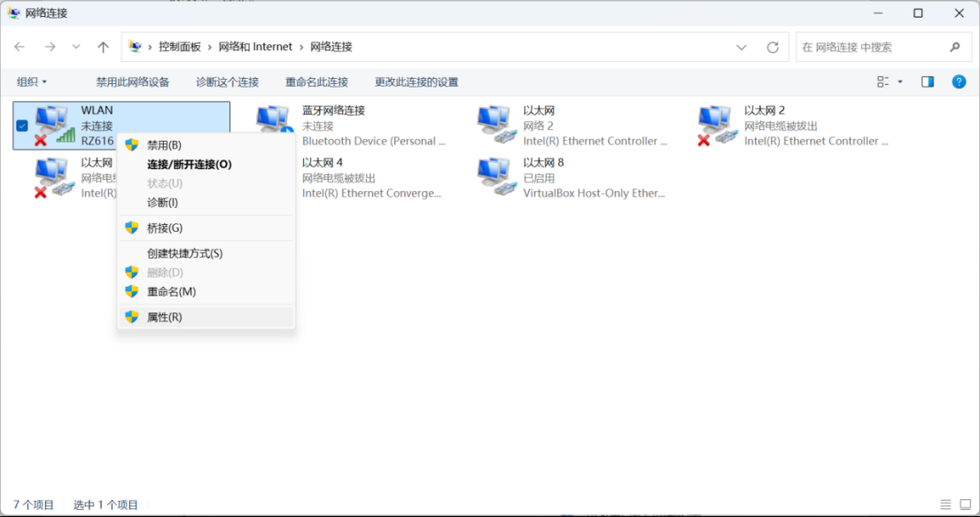The width and height of the screenshot is (980, 517).
Task: Go up one folder level arrow
Action: click(x=103, y=47)
